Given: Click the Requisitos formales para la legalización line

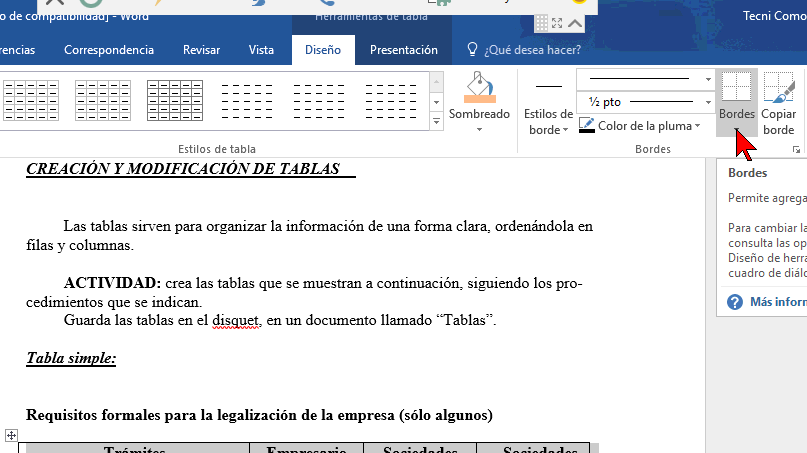Looking at the screenshot, I should pyautogui.click(x=259, y=415).
